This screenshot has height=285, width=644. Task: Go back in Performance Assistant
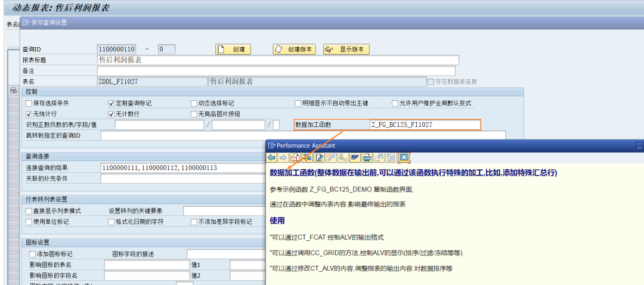coord(271,157)
